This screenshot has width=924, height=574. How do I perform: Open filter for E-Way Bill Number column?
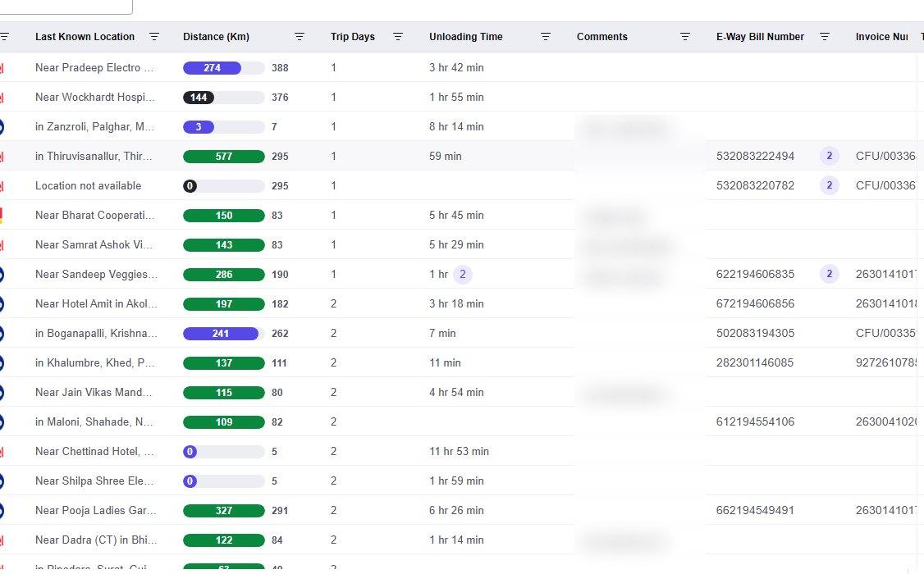pyautogui.click(x=825, y=37)
